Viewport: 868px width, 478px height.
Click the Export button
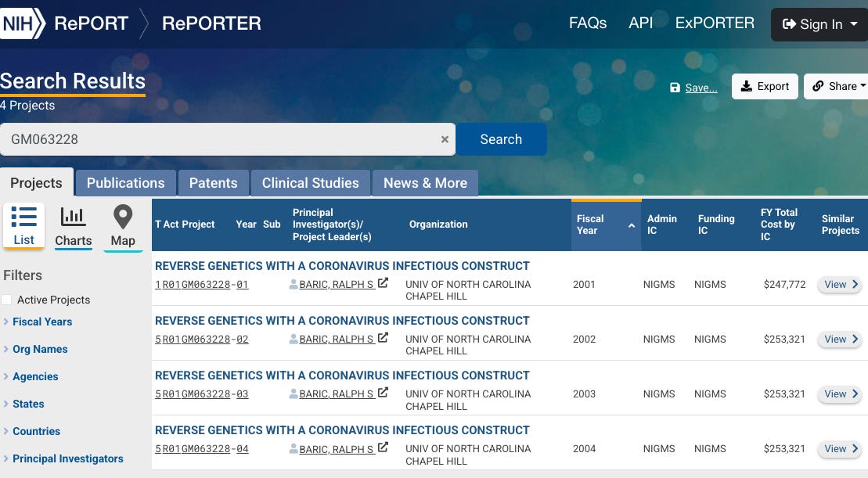(765, 86)
